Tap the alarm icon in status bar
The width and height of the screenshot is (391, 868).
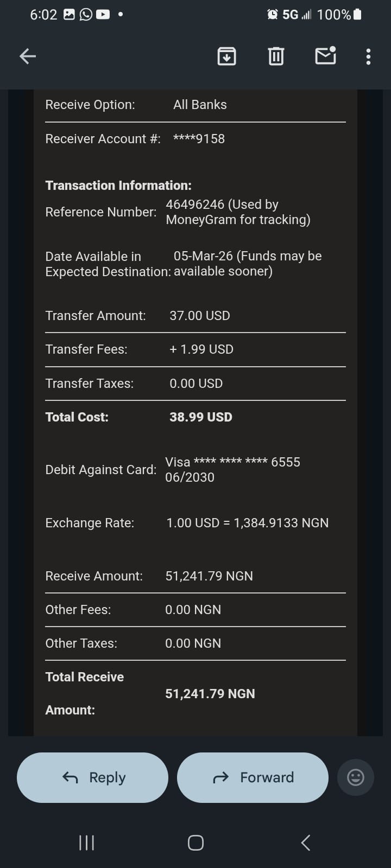click(x=272, y=15)
